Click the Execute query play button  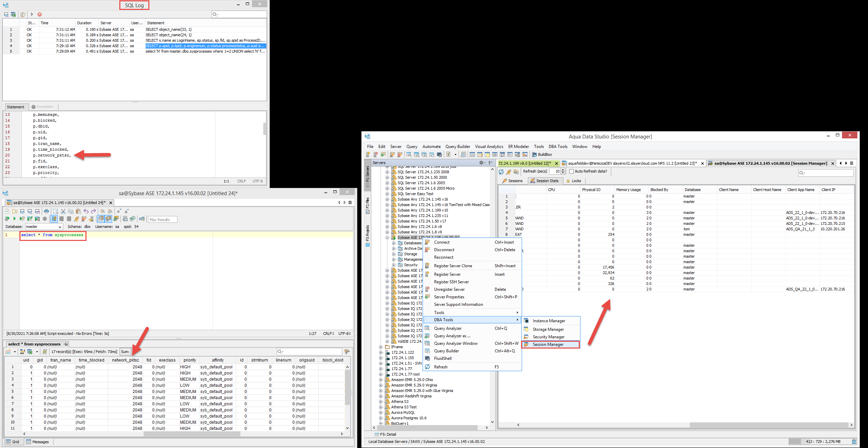coord(14,219)
